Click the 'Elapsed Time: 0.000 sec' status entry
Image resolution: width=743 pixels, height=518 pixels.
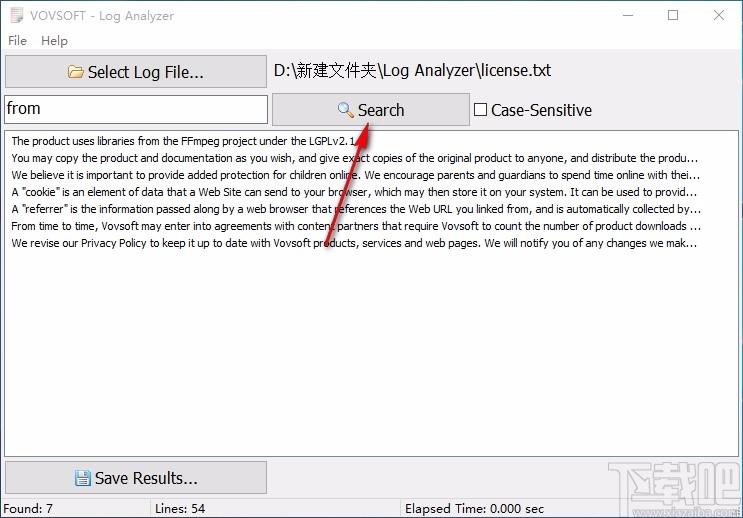pyautogui.click(x=474, y=509)
